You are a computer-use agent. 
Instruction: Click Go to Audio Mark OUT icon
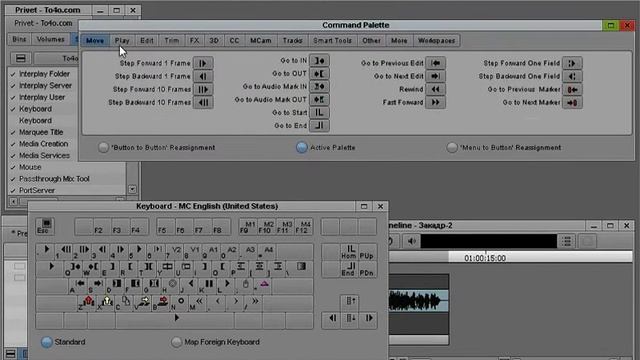point(319,100)
